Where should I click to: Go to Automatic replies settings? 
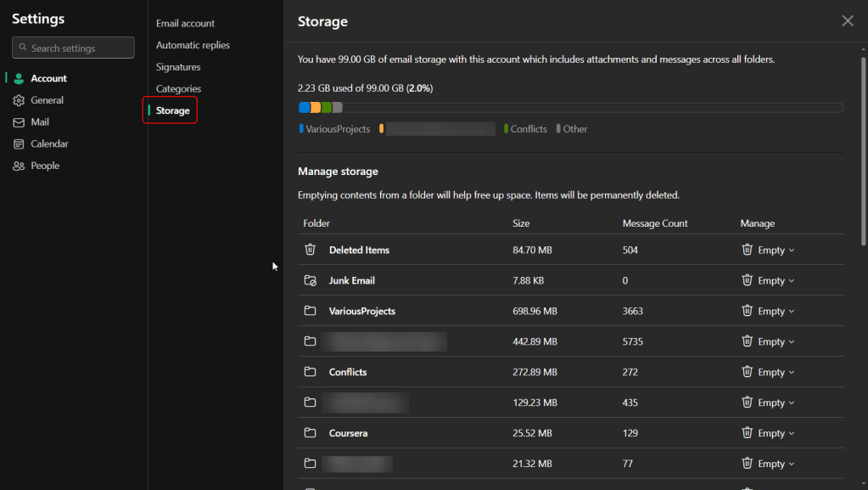[193, 45]
